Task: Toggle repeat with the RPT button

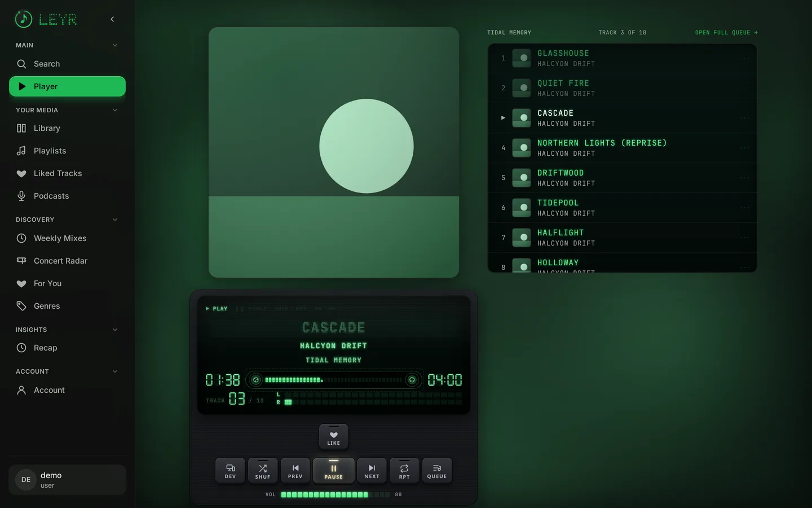Action: 404,471
